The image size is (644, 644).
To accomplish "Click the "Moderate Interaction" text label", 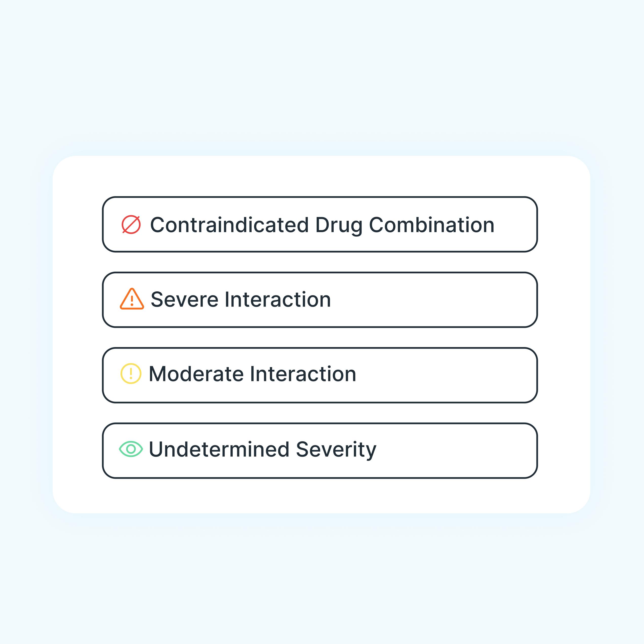I will click(x=252, y=374).
